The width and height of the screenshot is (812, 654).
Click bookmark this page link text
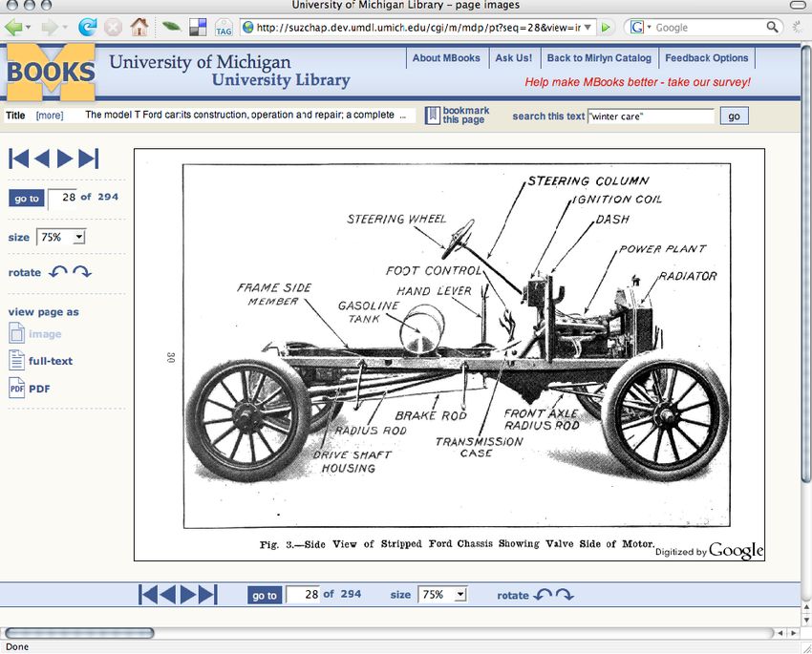(x=465, y=115)
